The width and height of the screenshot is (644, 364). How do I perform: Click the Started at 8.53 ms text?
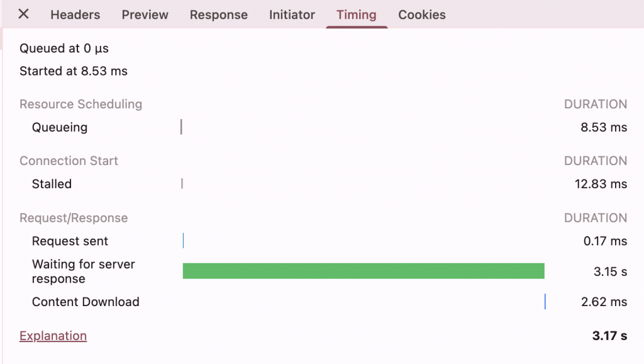pyautogui.click(x=74, y=71)
